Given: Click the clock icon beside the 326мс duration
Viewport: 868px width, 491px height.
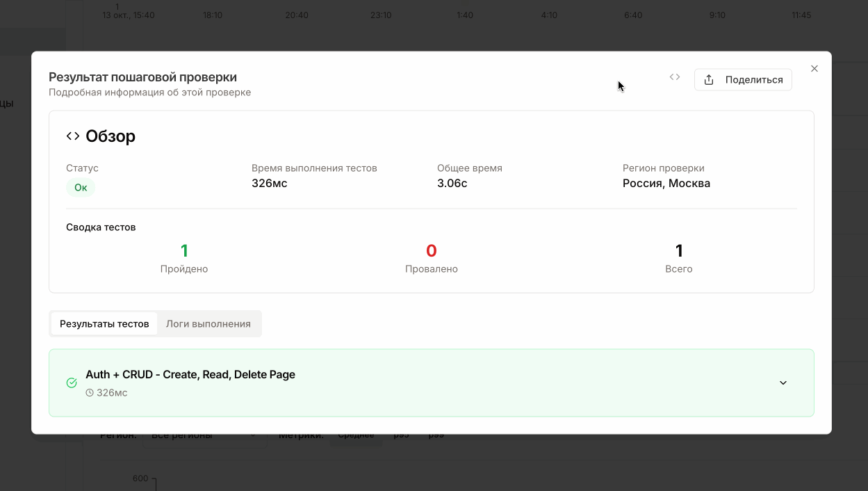Looking at the screenshot, I should tap(90, 392).
